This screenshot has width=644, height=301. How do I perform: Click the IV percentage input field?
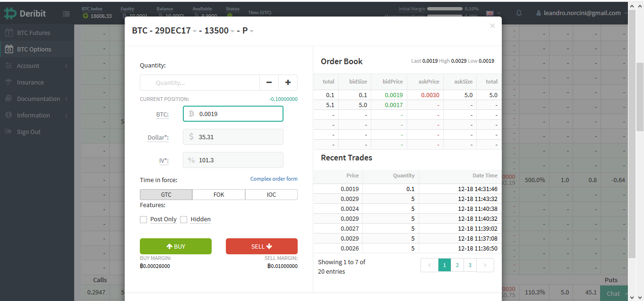coord(233,160)
